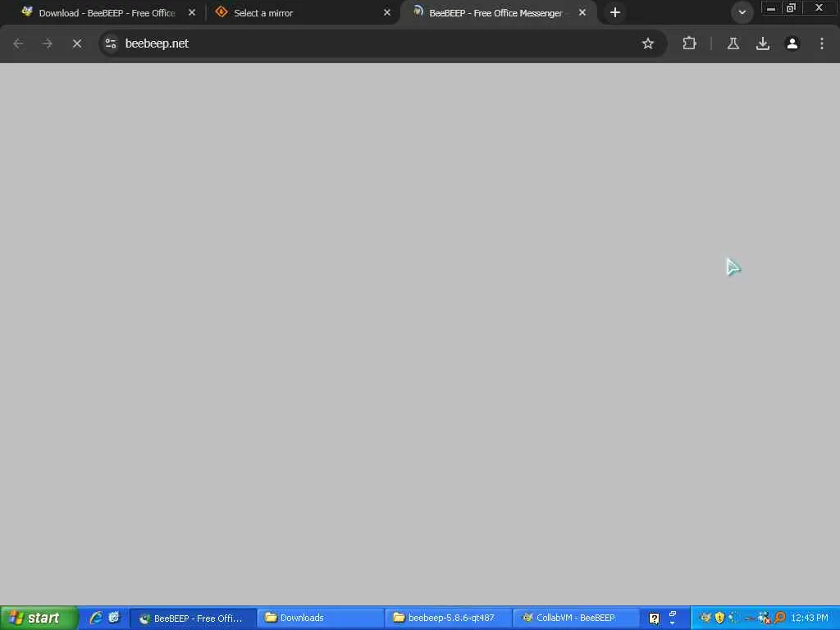Go forward to the next page

[48, 44]
